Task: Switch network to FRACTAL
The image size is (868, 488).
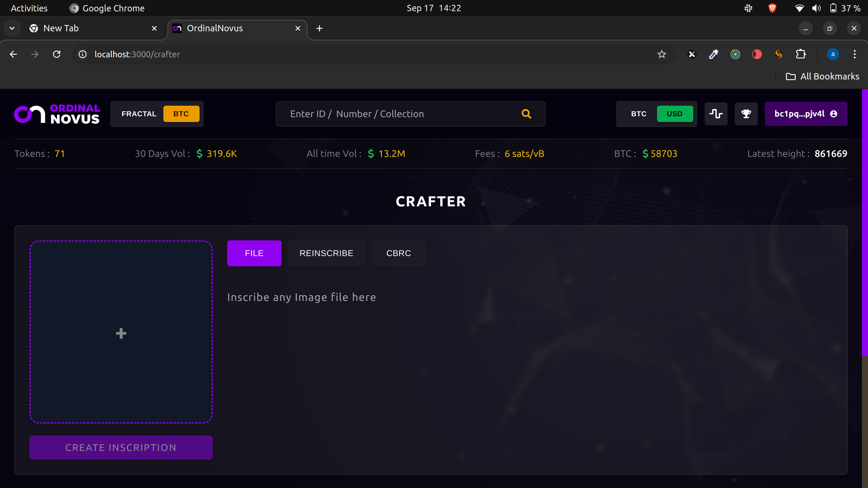Action: point(139,114)
